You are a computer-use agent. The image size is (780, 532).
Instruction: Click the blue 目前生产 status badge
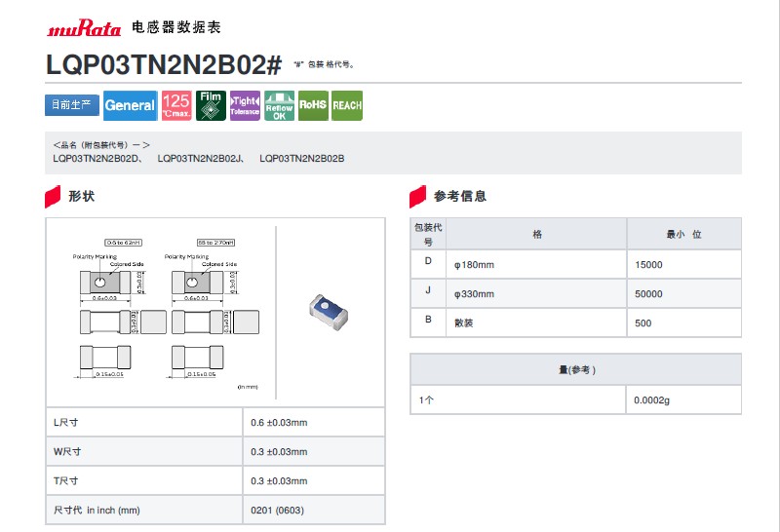tap(72, 105)
